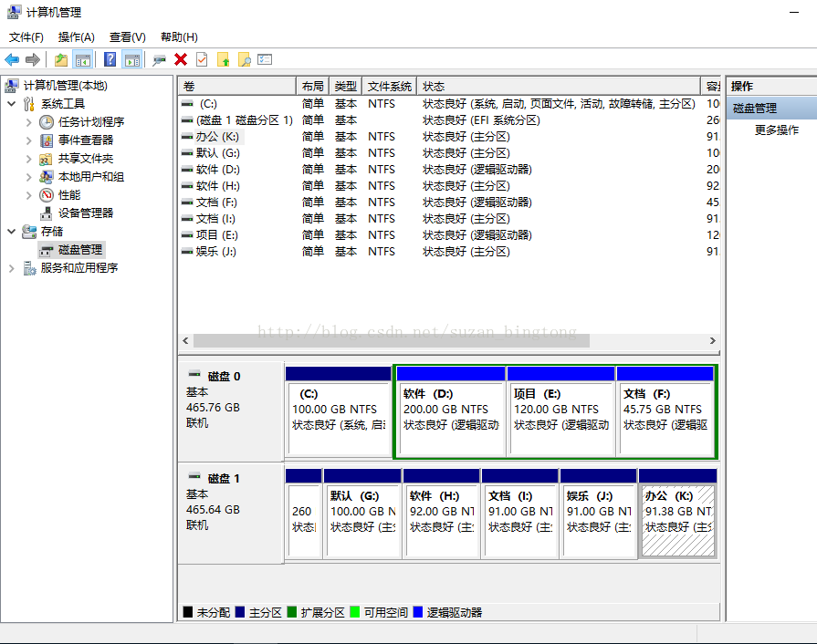Open 设备管理器 in the tree
The width and height of the screenshot is (817, 644).
click(86, 213)
